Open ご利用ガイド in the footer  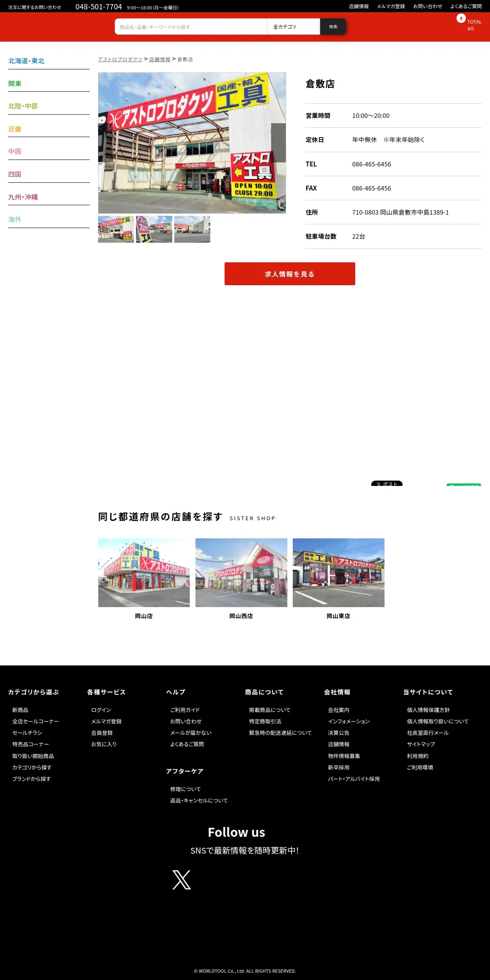(185, 710)
